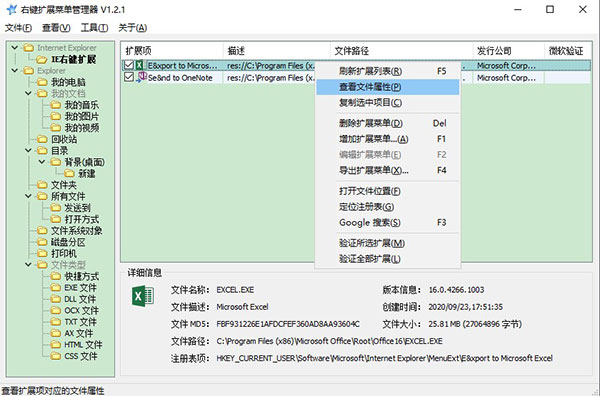The width and height of the screenshot is (600, 396).
Task: Sort list by 描述 column header
Action: click(276, 51)
